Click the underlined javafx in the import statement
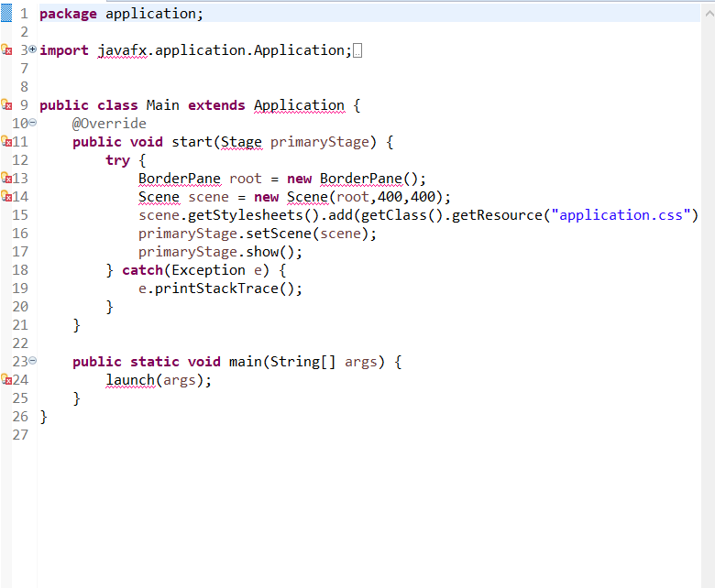Screen dimensions: 715x588 coord(122,50)
